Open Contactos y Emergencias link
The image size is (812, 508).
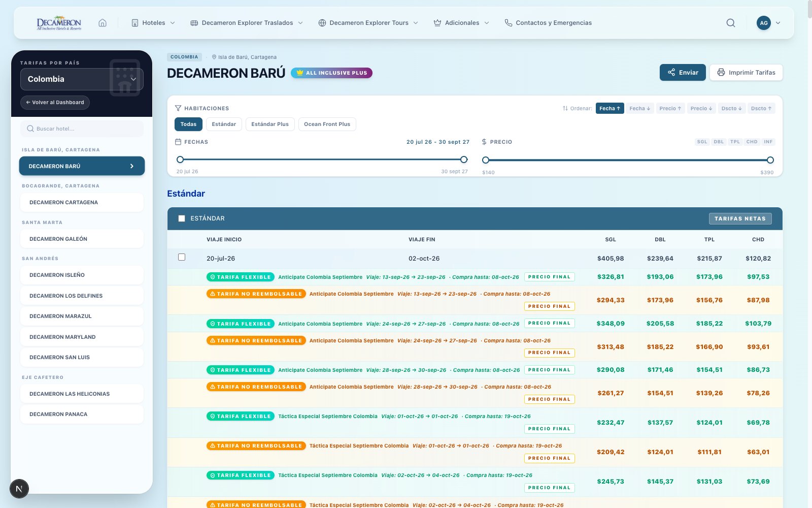coord(548,23)
